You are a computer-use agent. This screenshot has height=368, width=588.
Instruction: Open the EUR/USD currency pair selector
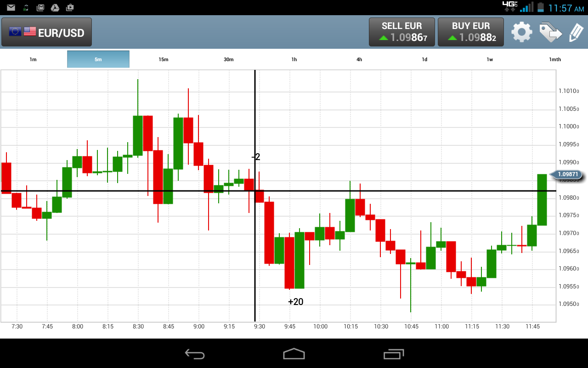click(46, 32)
